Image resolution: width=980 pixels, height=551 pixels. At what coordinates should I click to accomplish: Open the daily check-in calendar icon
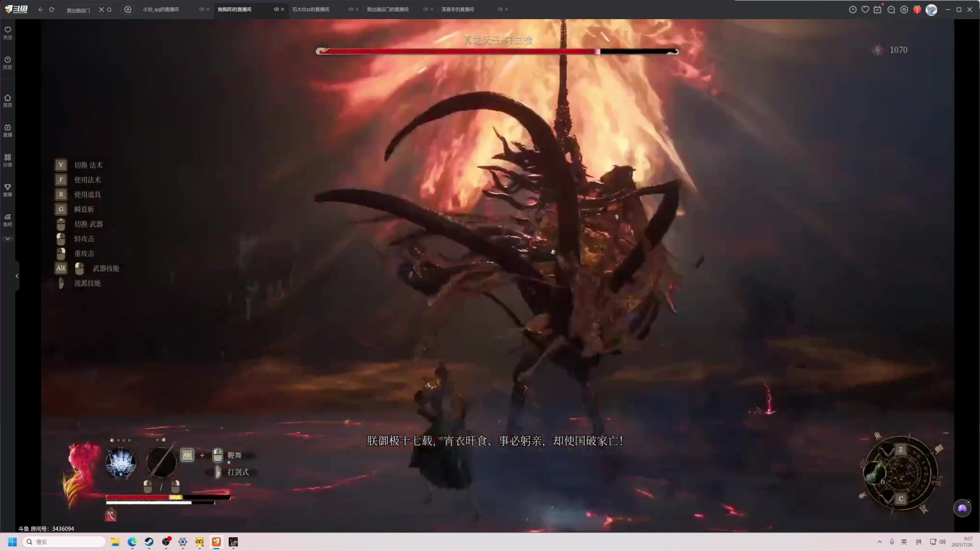(877, 10)
